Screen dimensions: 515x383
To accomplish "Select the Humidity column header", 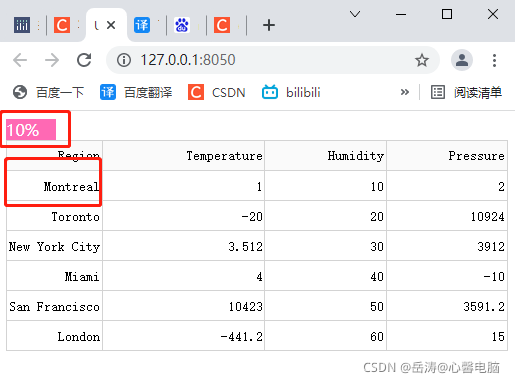I will (x=326, y=156).
